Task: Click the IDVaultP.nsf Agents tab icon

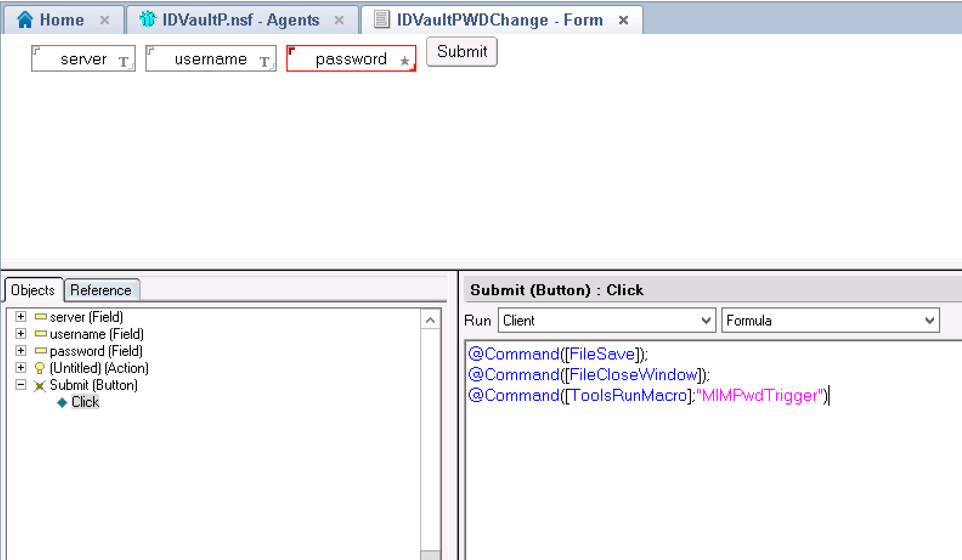Action: pos(147,19)
